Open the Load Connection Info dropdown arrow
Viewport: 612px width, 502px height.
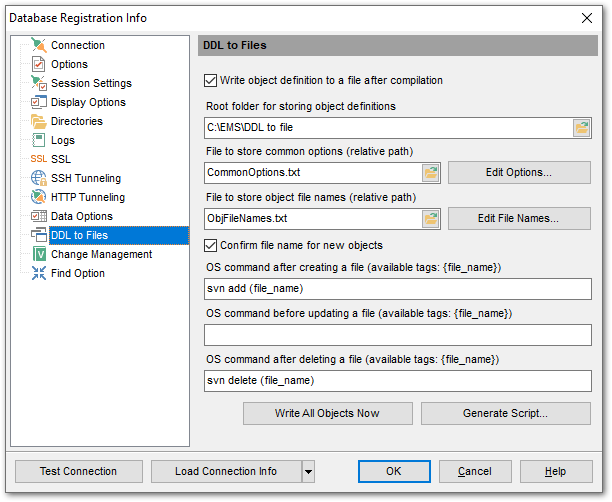(308, 472)
